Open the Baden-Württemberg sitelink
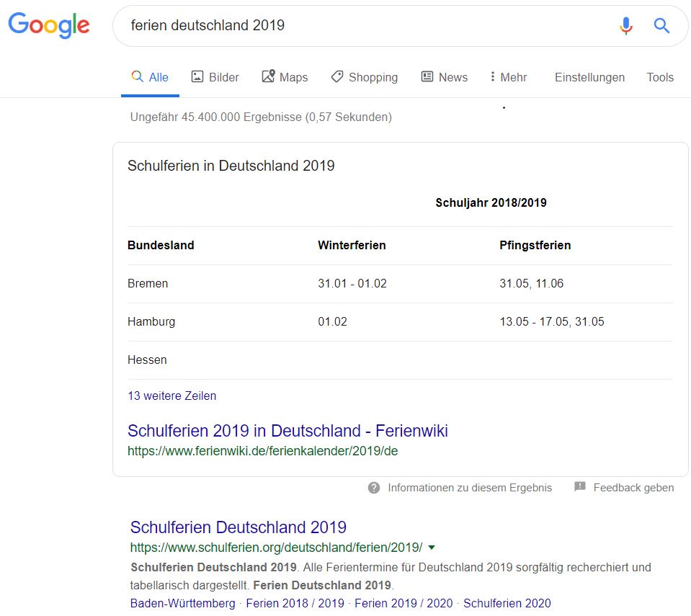This screenshot has width=691, height=616. coord(182,603)
